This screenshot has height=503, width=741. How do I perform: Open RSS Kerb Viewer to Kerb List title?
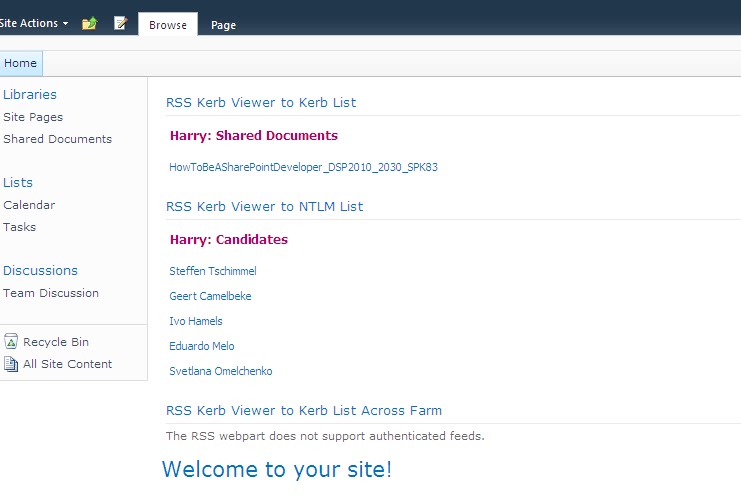click(x=261, y=103)
